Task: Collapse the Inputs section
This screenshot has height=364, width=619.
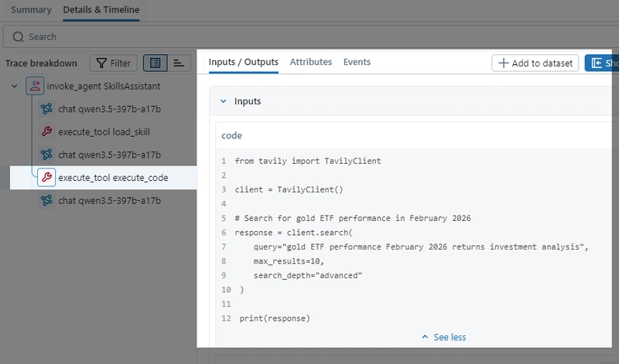Action: tap(223, 101)
